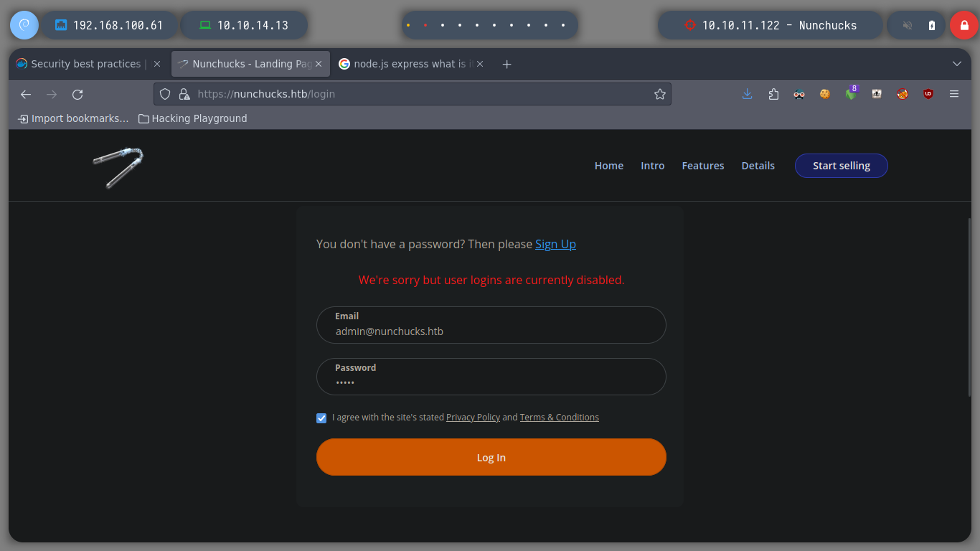The image size is (980, 551).
Task: Open the Privacy Policy link
Action: pyautogui.click(x=473, y=418)
